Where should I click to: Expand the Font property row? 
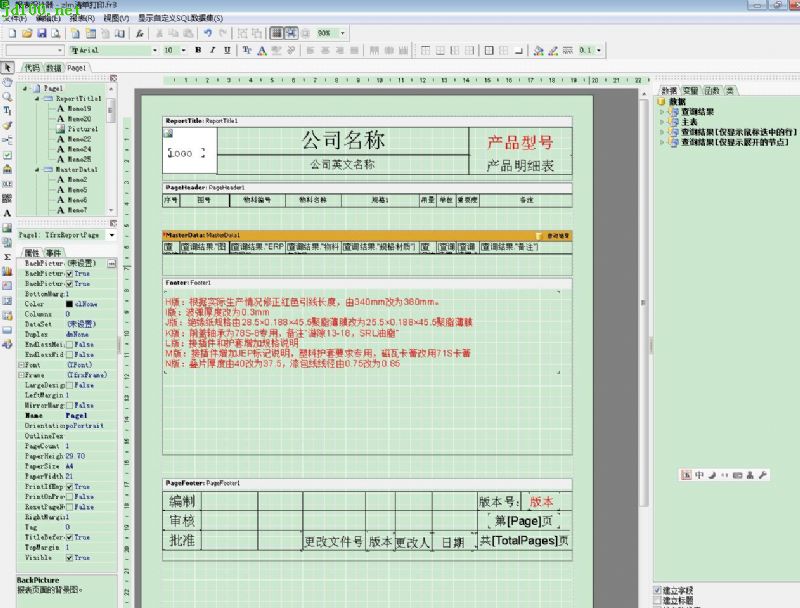(20, 365)
